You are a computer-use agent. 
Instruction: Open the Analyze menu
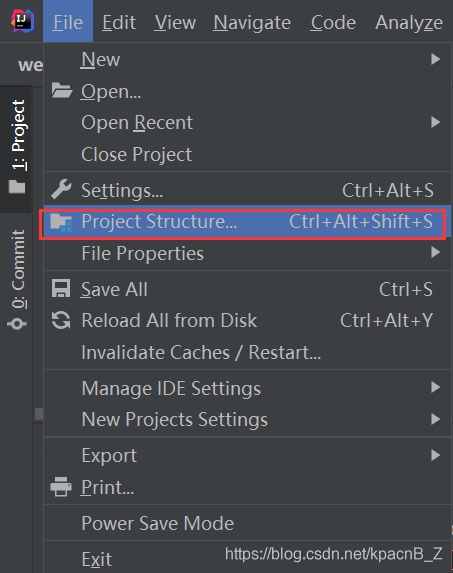(409, 22)
